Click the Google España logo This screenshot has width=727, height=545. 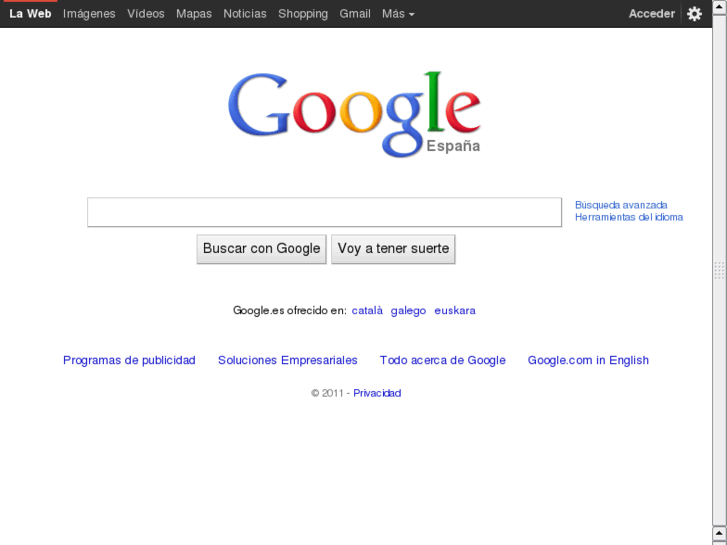pyautogui.click(x=354, y=114)
